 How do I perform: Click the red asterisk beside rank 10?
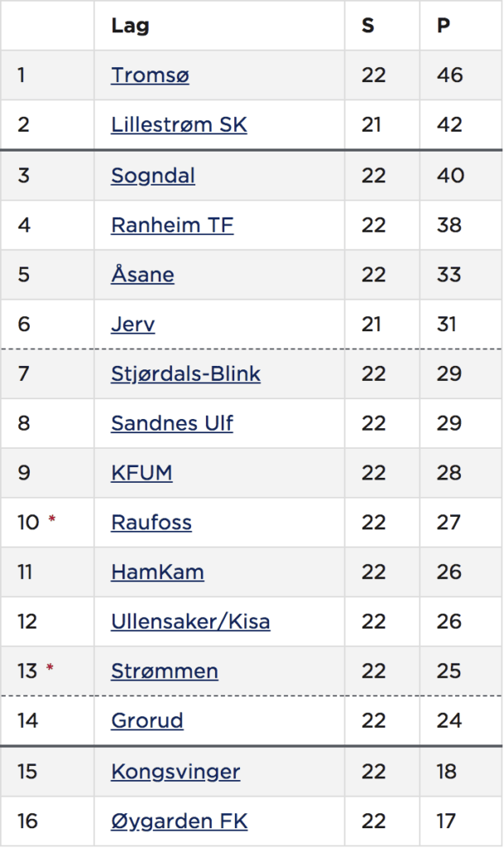click(x=52, y=519)
